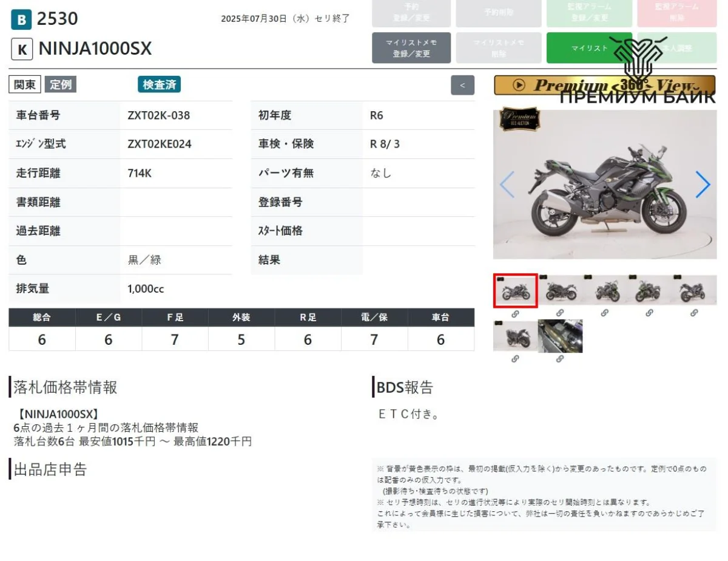The image size is (728, 561).
Task: Click link icon under engine close-up thumbnail
Action: pyautogui.click(x=560, y=359)
